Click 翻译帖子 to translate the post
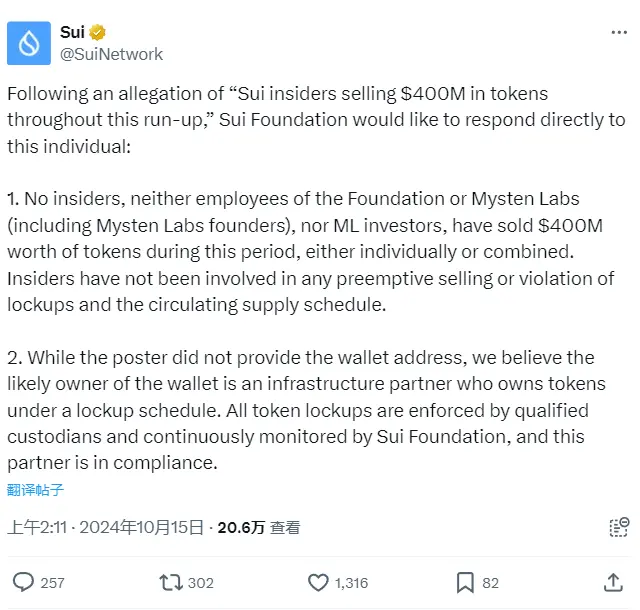Image resolution: width=640 pixels, height=610 pixels. tap(36, 489)
